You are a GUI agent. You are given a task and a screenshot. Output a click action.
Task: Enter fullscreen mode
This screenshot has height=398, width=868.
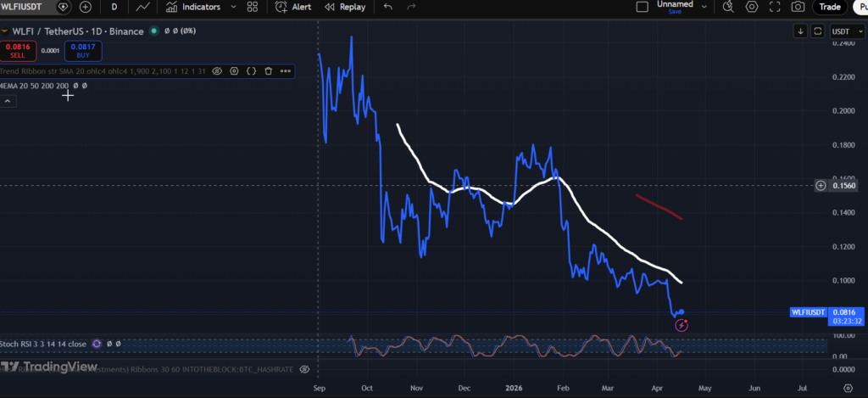click(x=775, y=7)
